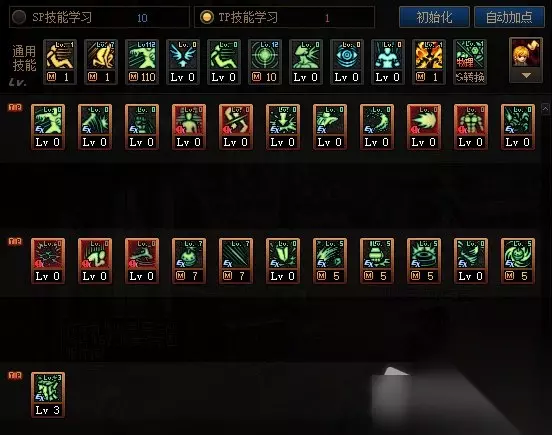The height and width of the screenshot is (435, 552).
Task: Toggle the 物理 转换 conversion skill icon
Action: tap(470, 62)
